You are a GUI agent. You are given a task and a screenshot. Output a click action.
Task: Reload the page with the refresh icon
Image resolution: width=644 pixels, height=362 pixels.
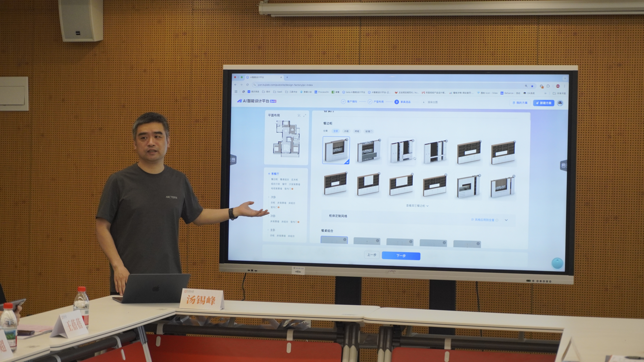(247, 85)
